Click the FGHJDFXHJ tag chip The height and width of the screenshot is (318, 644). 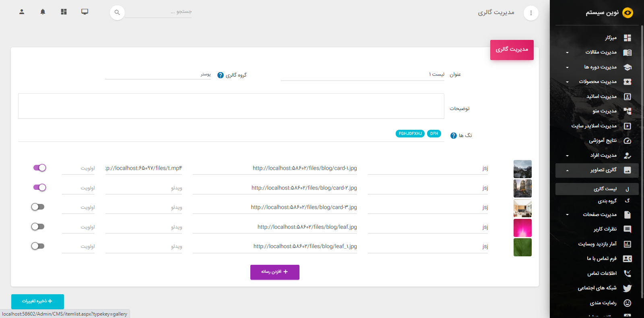pos(410,134)
